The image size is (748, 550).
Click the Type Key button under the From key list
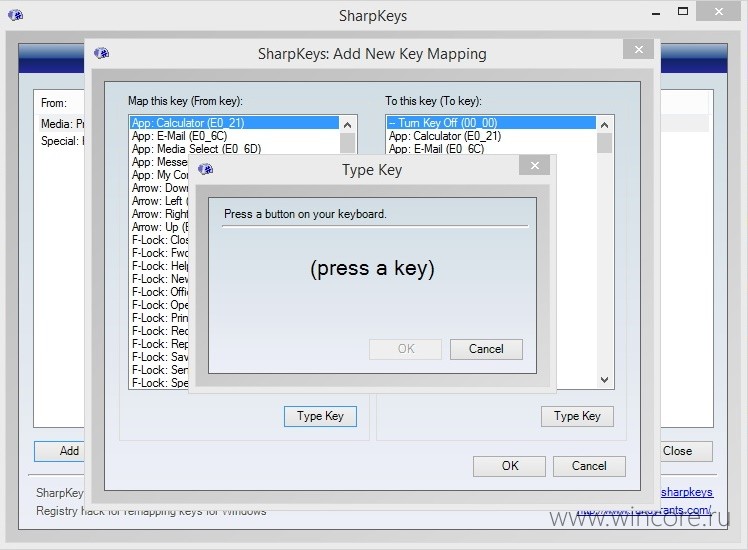(x=320, y=416)
